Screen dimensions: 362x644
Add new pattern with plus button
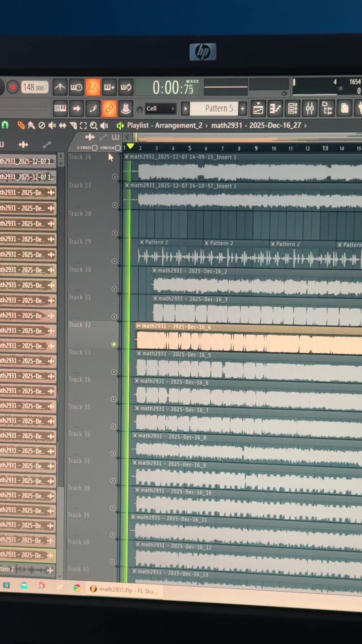point(243,109)
